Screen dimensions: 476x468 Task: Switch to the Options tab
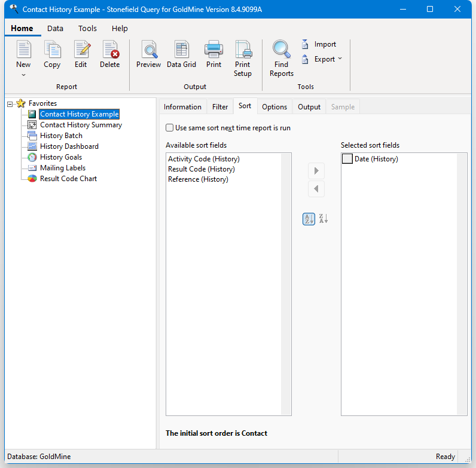(x=274, y=107)
